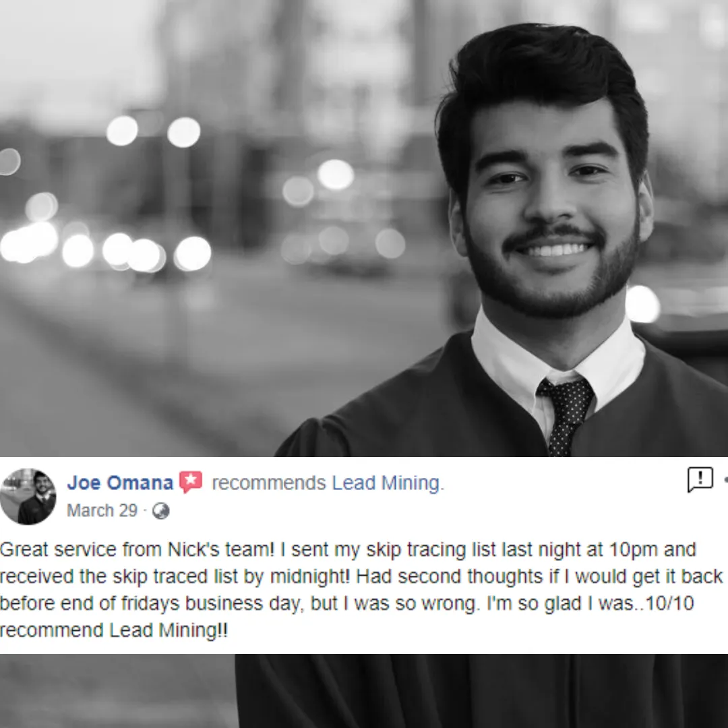
Task: Click 'Nick's team!' in the review
Action: pos(221,549)
